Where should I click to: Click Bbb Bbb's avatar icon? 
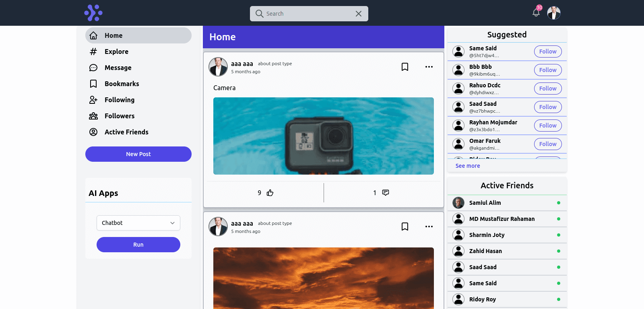point(458,70)
